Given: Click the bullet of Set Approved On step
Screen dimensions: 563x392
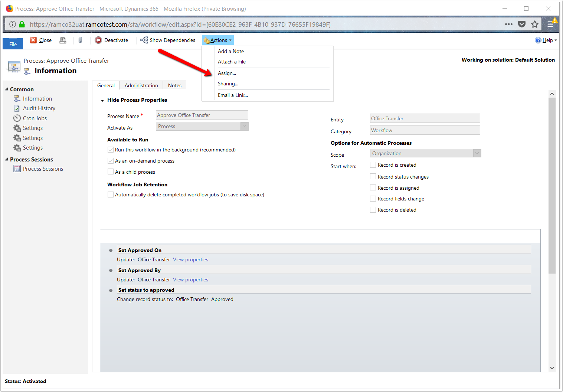Looking at the screenshot, I should coord(111,250).
